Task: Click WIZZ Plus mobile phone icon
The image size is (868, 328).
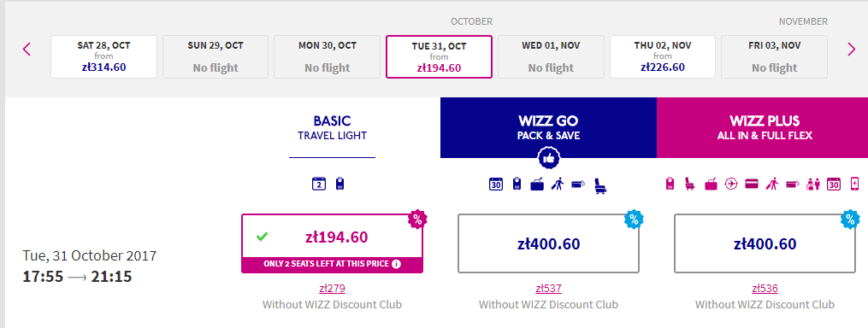Action: pos(854,184)
